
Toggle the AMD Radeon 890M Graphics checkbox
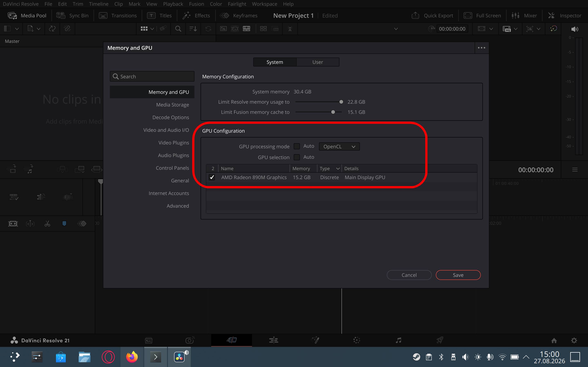coord(212,177)
